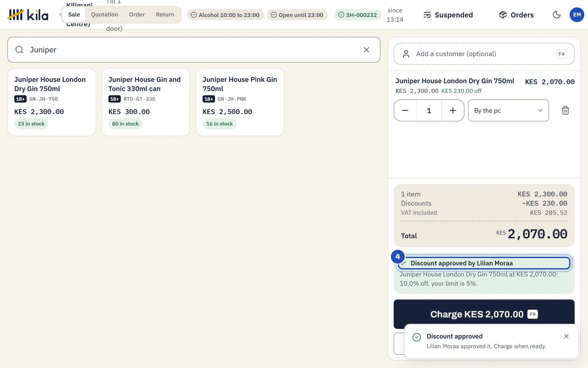
Task: Increase the cart quantity with plus
Action: (453, 110)
